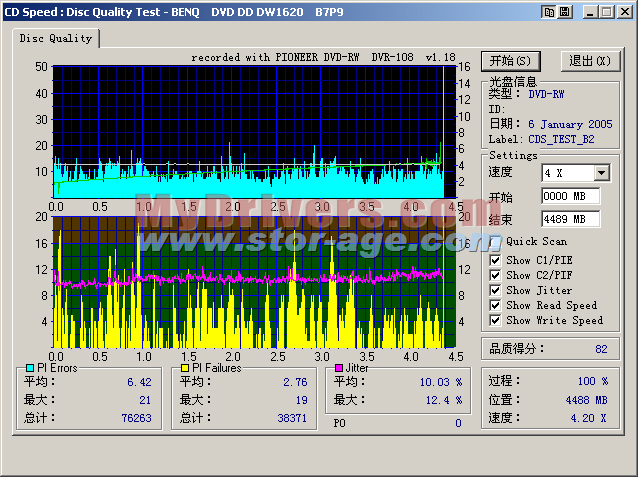Screen dimensions: 638x477
Task: Click the 结束 end position field 4489 MB
Action: [570, 219]
